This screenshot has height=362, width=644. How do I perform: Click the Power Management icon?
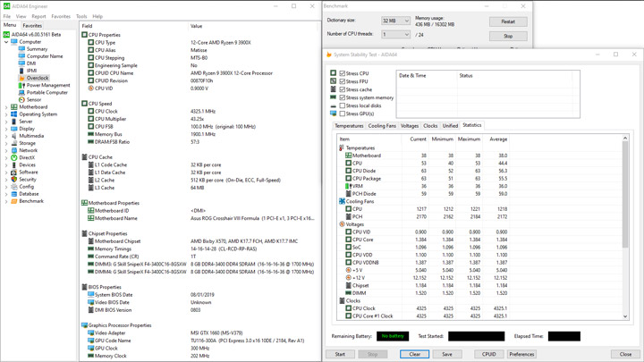tap(21, 86)
